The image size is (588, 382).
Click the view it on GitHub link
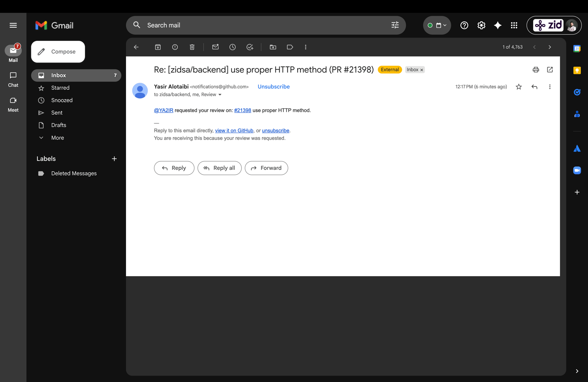(x=234, y=131)
